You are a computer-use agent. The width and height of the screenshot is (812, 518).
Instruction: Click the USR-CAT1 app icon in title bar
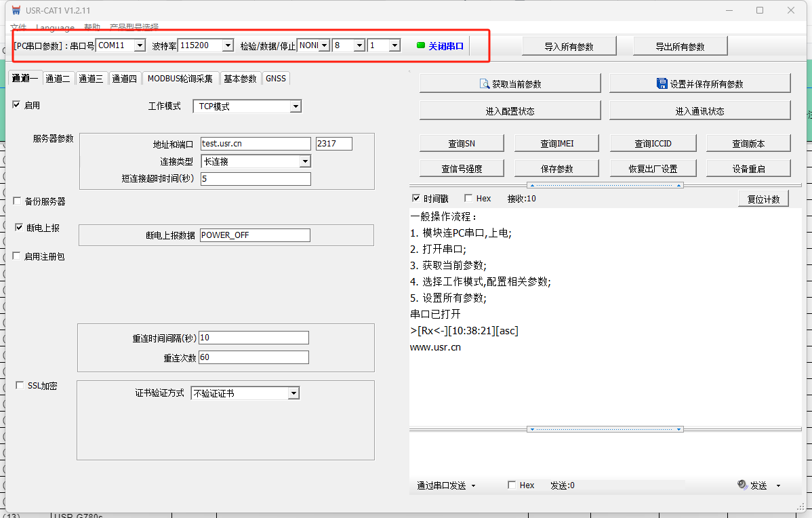point(16,10)
